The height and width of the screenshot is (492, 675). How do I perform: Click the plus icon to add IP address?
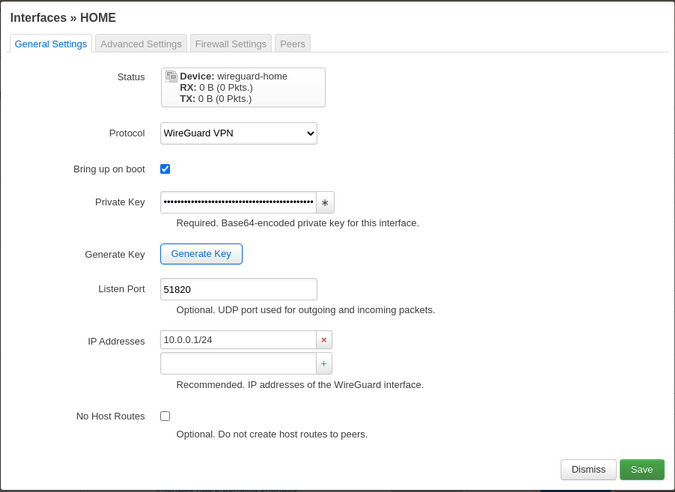324,364
